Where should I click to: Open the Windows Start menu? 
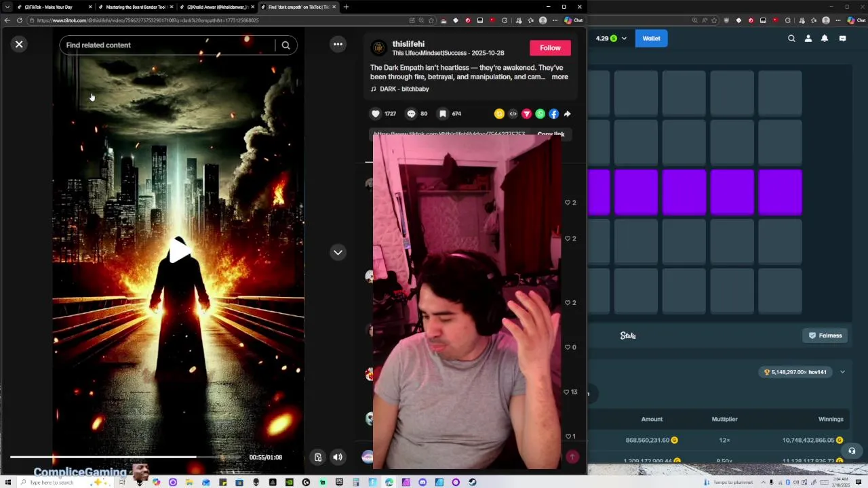[8, 482]
